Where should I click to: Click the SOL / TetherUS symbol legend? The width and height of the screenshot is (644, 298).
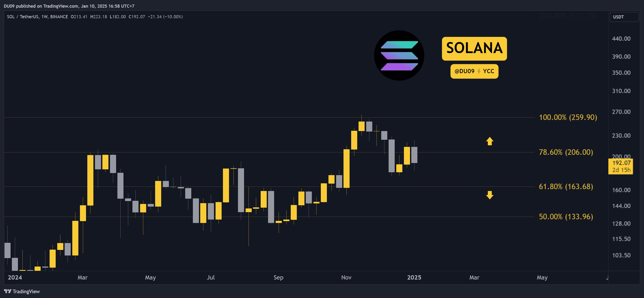pyautogui.click(x=37, y=17)
